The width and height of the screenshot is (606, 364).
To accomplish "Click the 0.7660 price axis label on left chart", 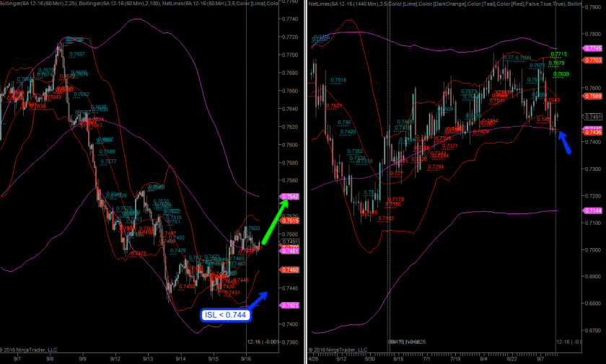I will click(x=290, y=91).
